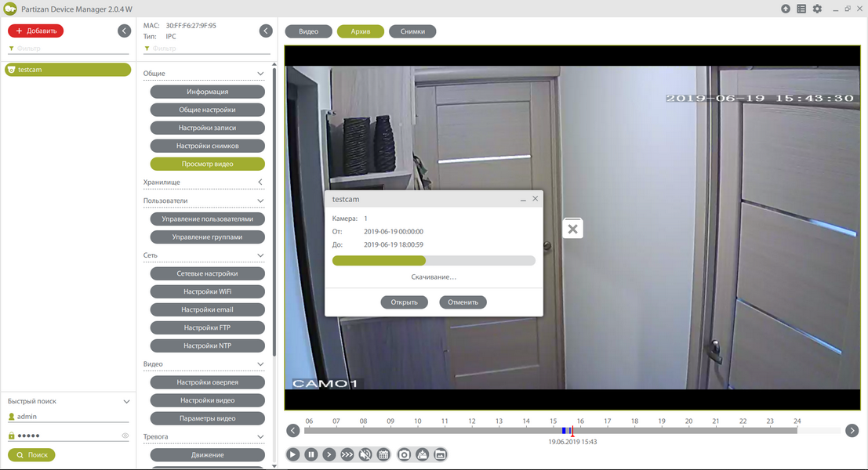The image size is (868, 470).
Task: Click the gray archive timeline bar
Action: 550,430
